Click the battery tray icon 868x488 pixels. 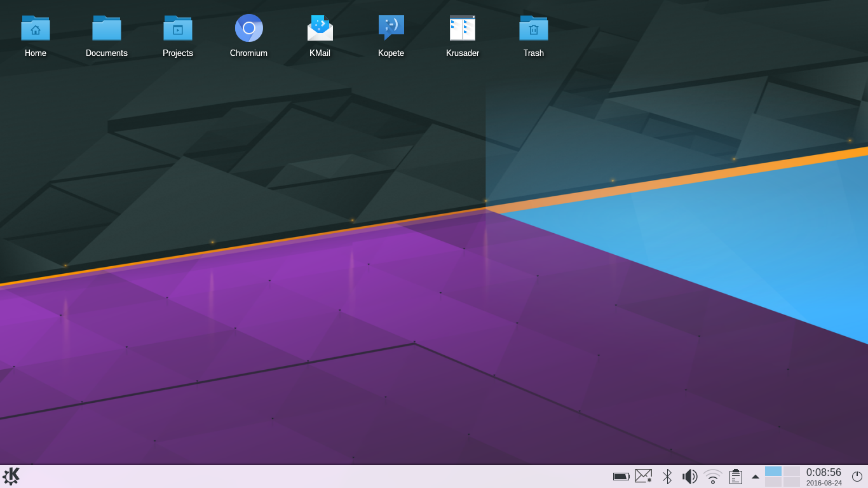coord(621,477)
